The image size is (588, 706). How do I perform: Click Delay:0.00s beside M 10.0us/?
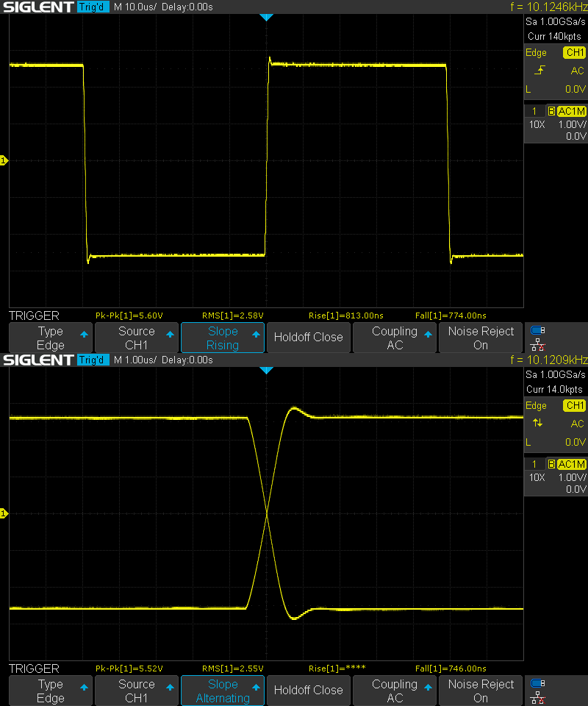(187, 7)
